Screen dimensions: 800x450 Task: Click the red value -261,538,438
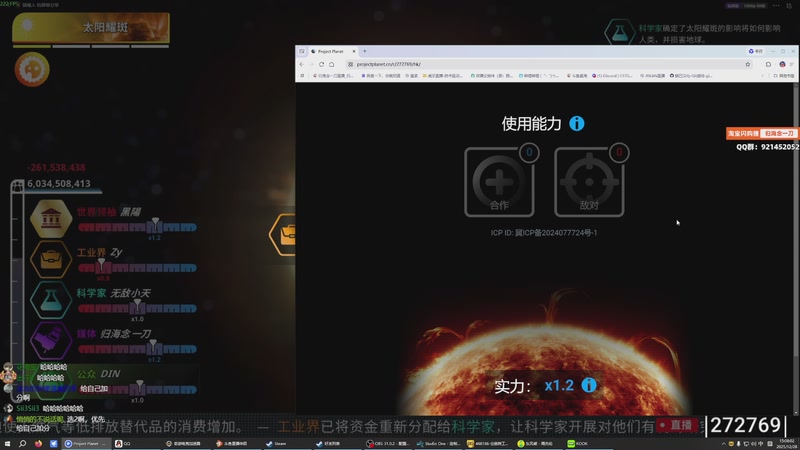tap(57, 167)
